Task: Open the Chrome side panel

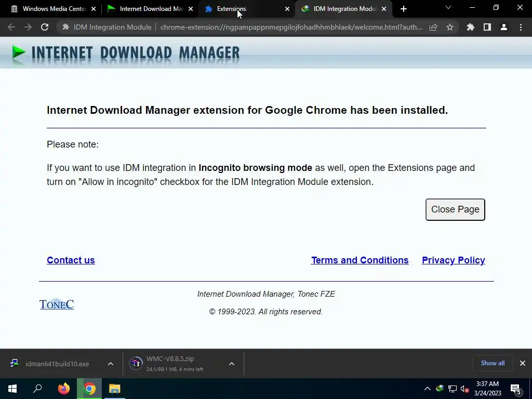Action: pyautogui.click(x=487, y=27)
